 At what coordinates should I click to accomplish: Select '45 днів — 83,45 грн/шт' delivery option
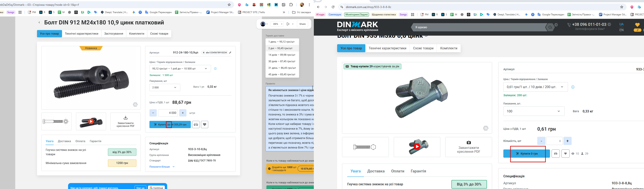point(282,74)
